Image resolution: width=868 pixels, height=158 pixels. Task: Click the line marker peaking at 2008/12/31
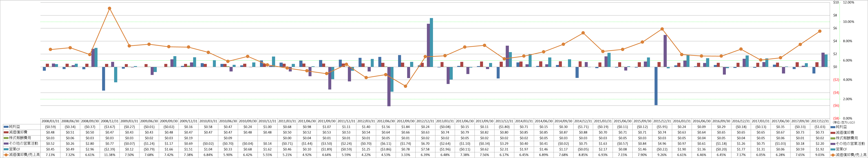tap(109, 8)
